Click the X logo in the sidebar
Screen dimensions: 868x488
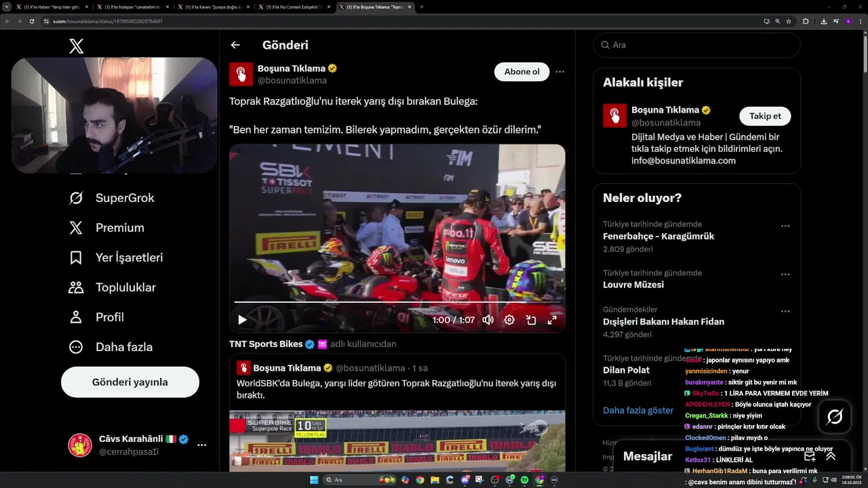point(76,46)
